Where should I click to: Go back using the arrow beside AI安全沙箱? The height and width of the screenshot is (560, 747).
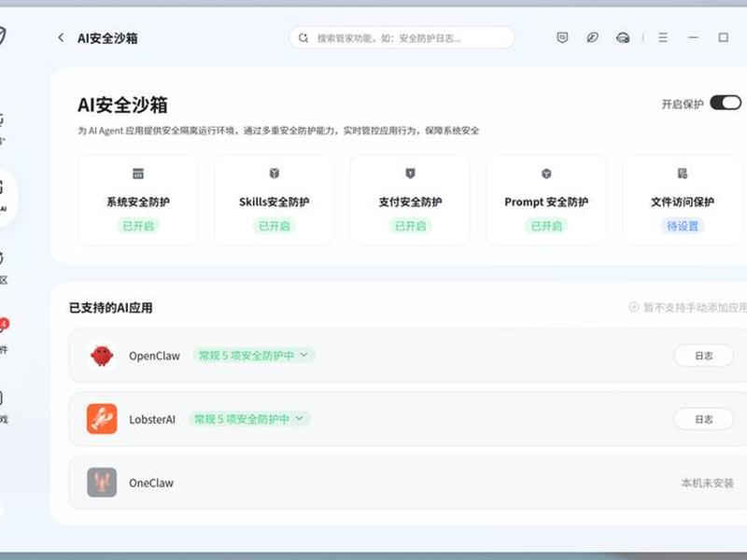pos(61,37)
